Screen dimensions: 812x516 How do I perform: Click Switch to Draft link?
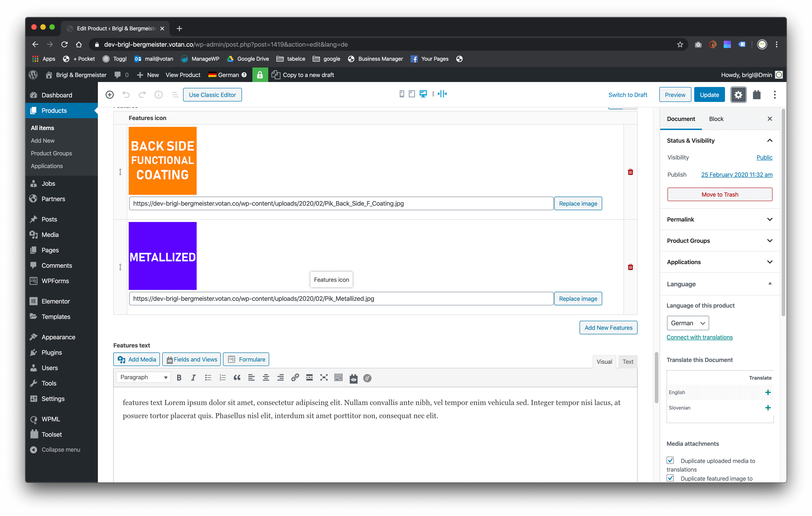(628, 95)
